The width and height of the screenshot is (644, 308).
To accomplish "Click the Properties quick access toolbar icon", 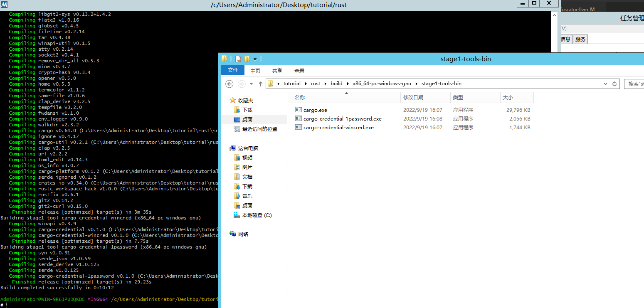I will click(238, 59).
